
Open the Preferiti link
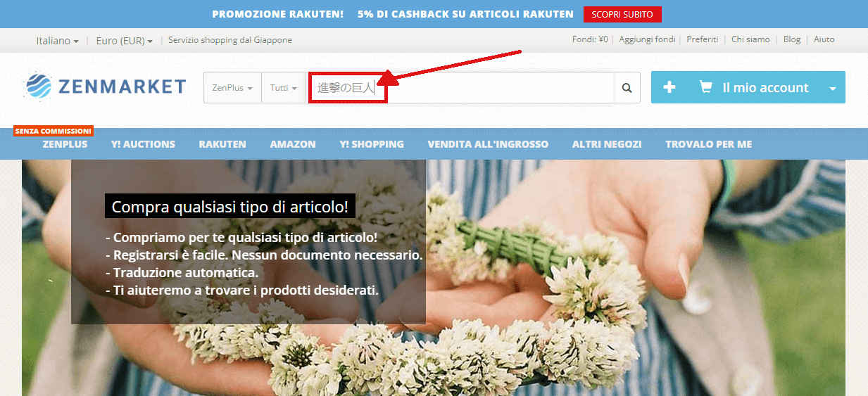(703, 39)
